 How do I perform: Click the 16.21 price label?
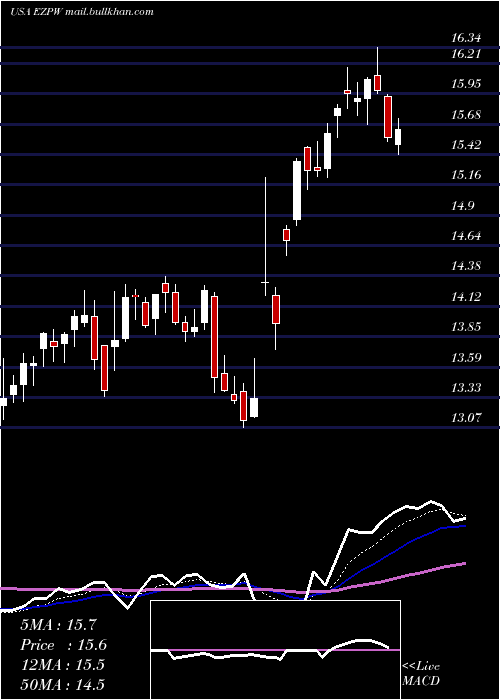point(466,54)
